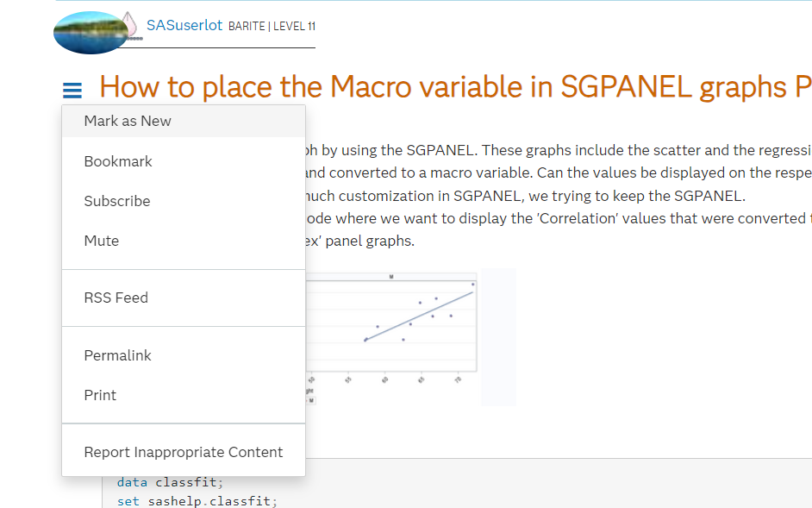The height and width of the screenshot is (508, 812).
Task: Report Inappropriate Content menu option
Action: [184, 452]
